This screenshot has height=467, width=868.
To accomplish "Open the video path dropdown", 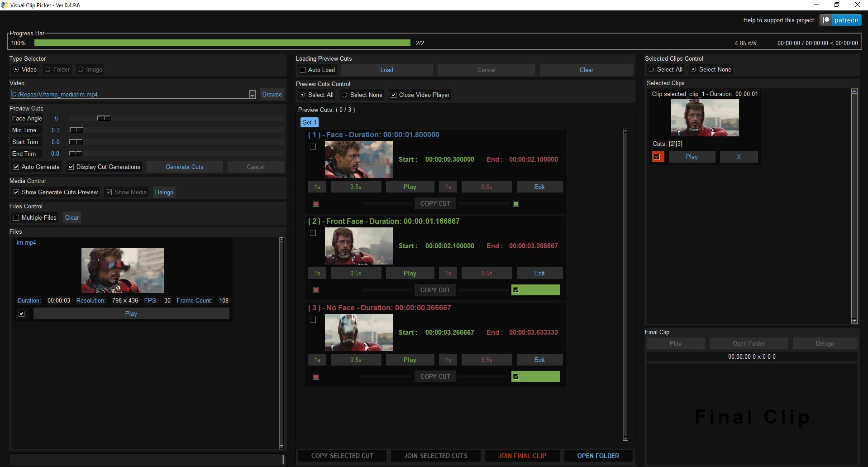I will (x=252, y=94).
